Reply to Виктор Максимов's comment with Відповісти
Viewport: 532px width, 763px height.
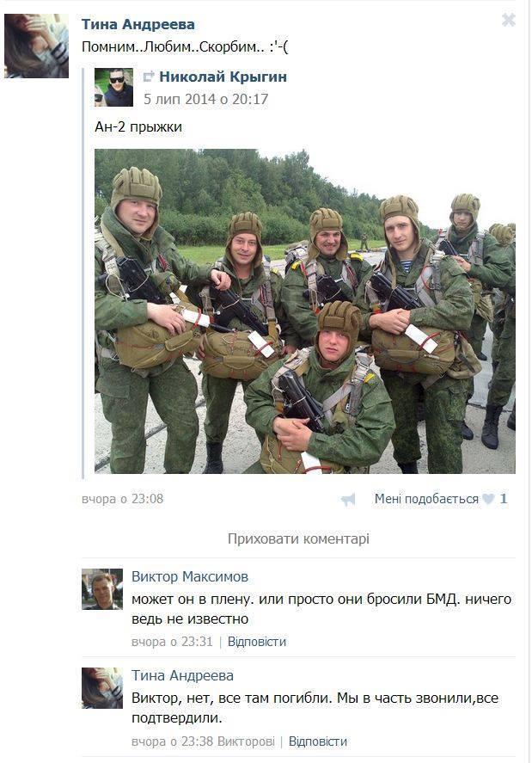257,642
